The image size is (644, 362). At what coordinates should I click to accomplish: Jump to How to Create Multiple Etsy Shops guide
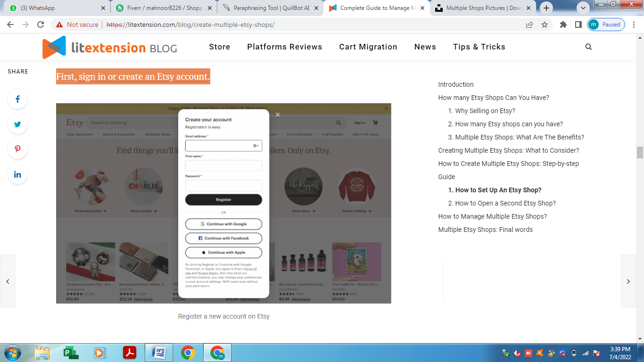(x=509, y=170)
